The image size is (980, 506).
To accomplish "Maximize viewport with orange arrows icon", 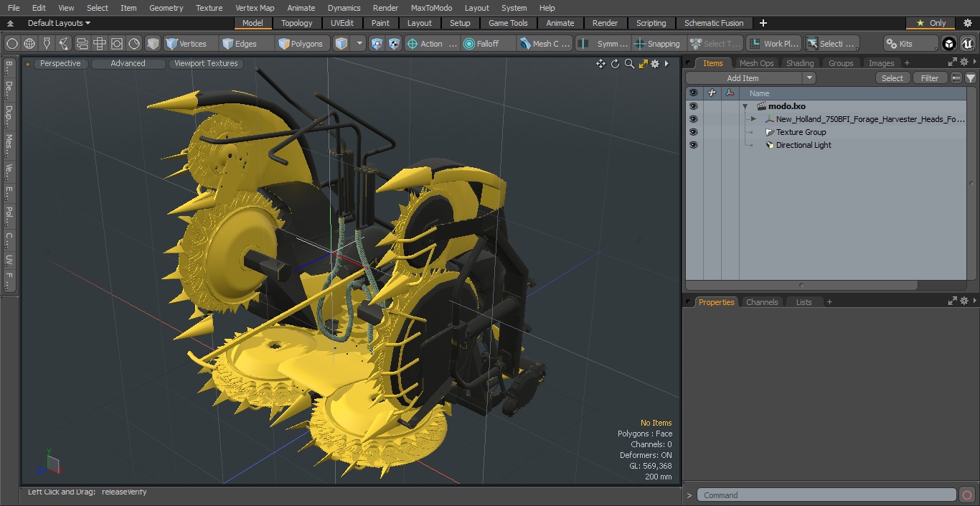I will click(x=644, y=64).
